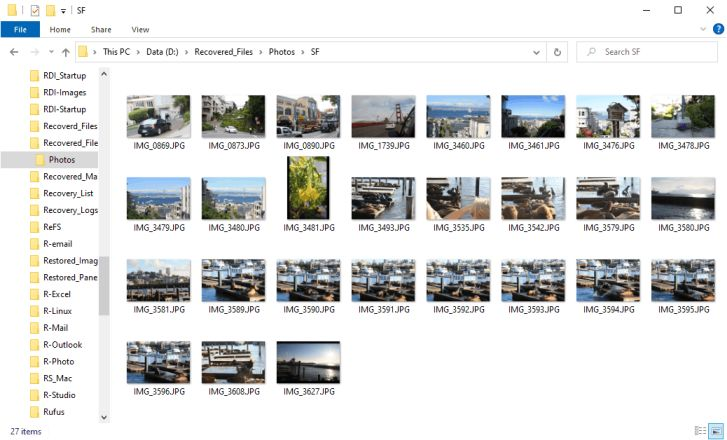Click the Back navigation arrow
The height and width of the screenshot is (440, 727).
click(15, 52)
